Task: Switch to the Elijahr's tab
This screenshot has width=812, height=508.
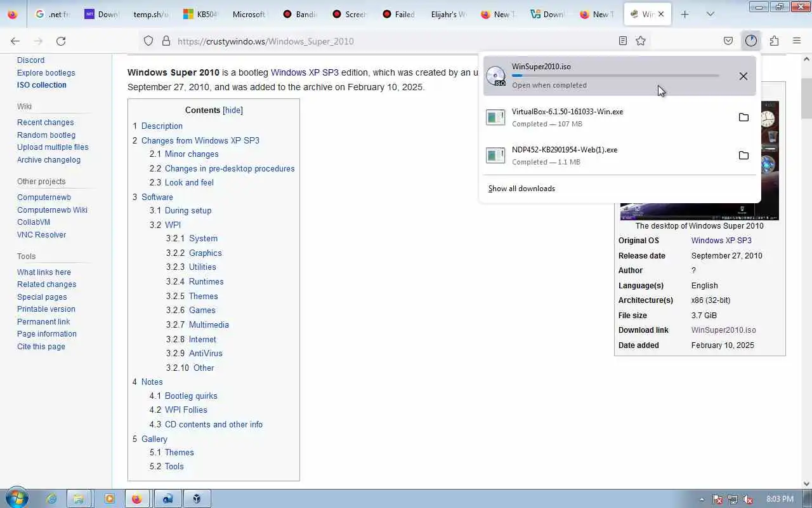Action: [x=448, y=14]
